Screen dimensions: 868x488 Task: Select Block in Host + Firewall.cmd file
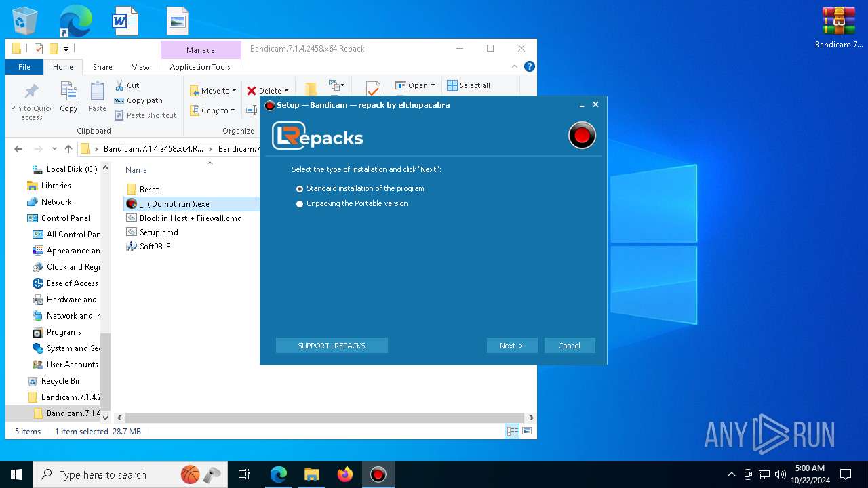(x=184, y=218)
